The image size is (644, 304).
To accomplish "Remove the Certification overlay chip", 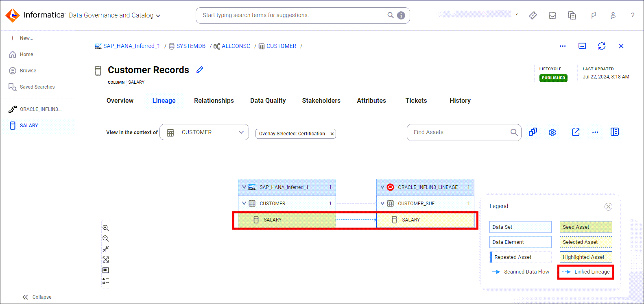I will [x=332, y=134].
